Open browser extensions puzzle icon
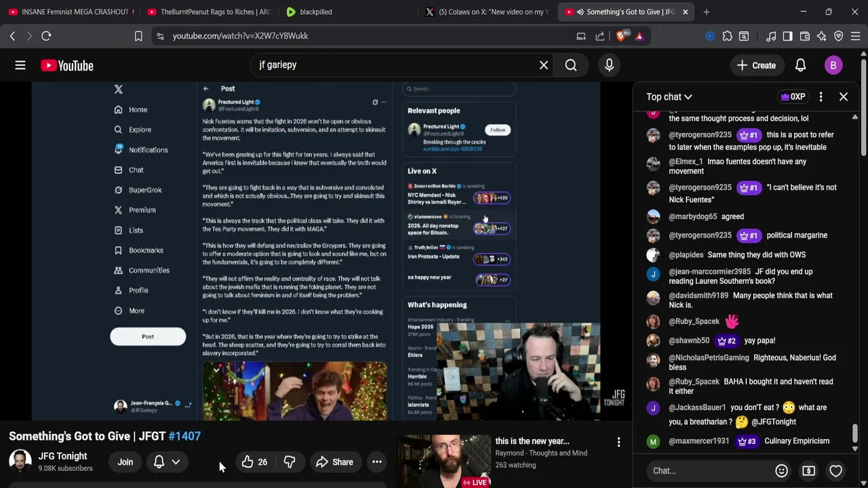 pyautogui.click(x=728, y=36)
